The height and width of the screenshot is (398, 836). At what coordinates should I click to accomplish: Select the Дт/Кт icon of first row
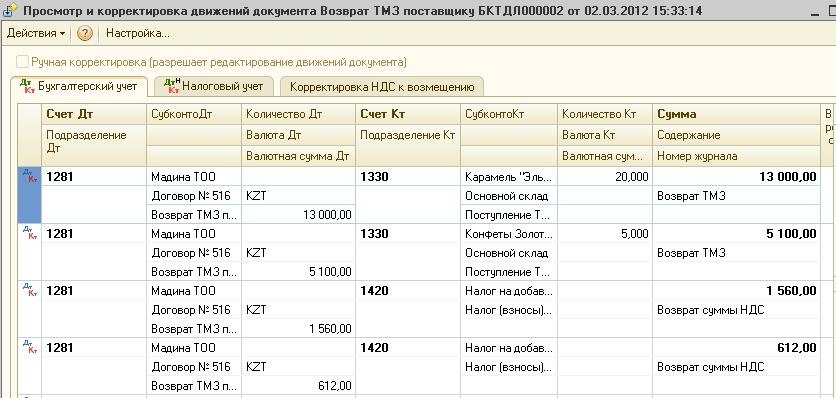pyautogui.click(x=29, y=176)
